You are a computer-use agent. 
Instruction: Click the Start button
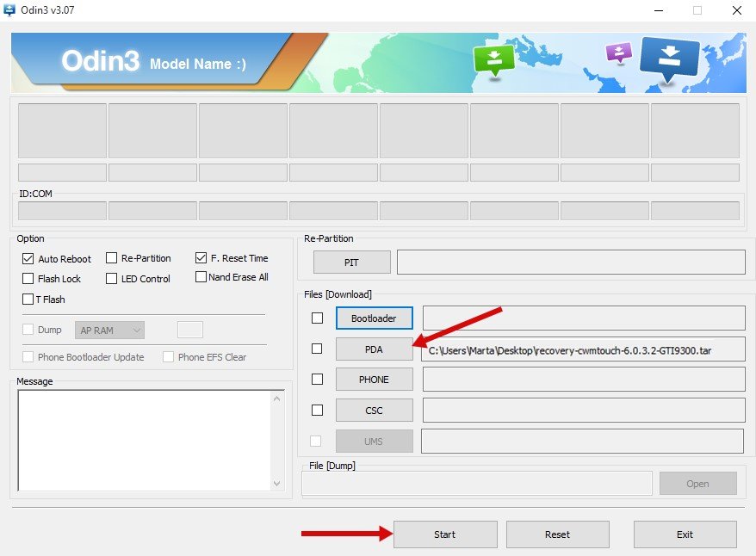[445, 534]
